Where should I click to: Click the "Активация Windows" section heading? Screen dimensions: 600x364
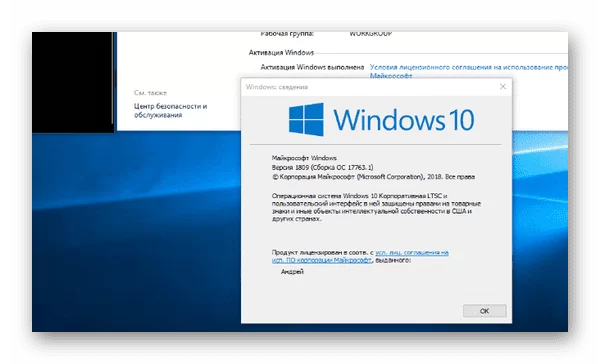point(281,52)
